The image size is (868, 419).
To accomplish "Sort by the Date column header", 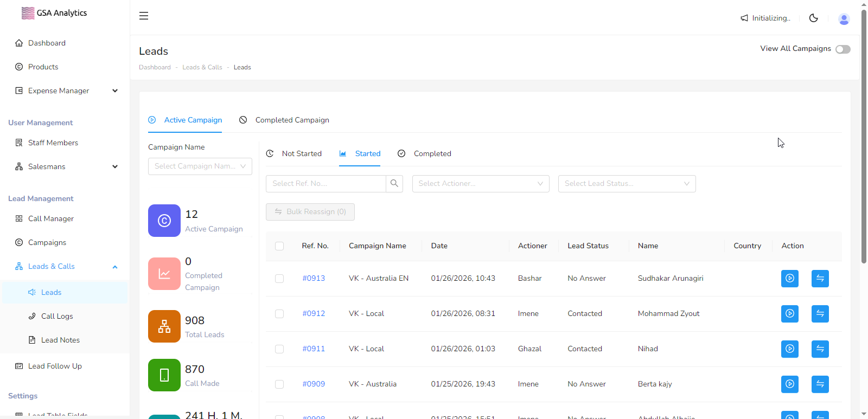I will click(x=439, y=246).
